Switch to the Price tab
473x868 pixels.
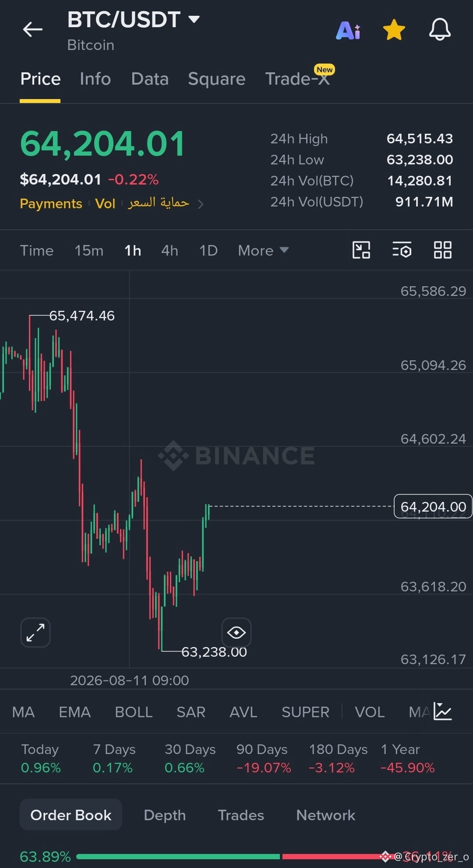40,79
